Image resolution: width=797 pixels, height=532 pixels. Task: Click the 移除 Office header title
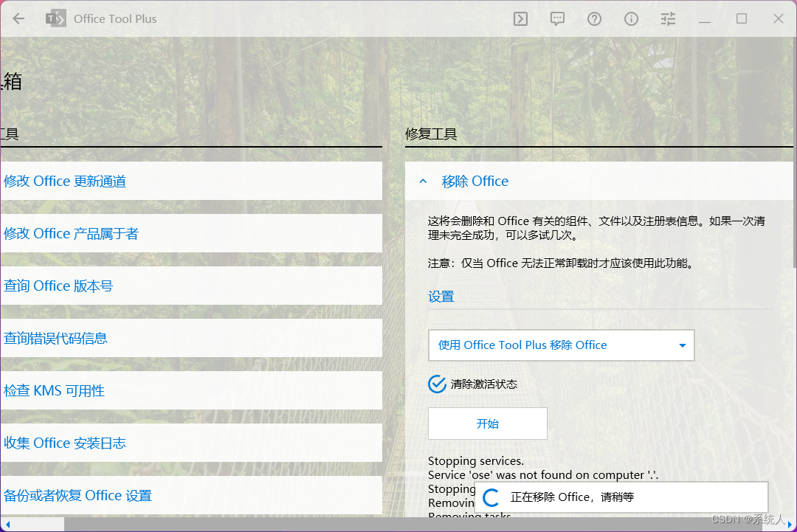475,181
